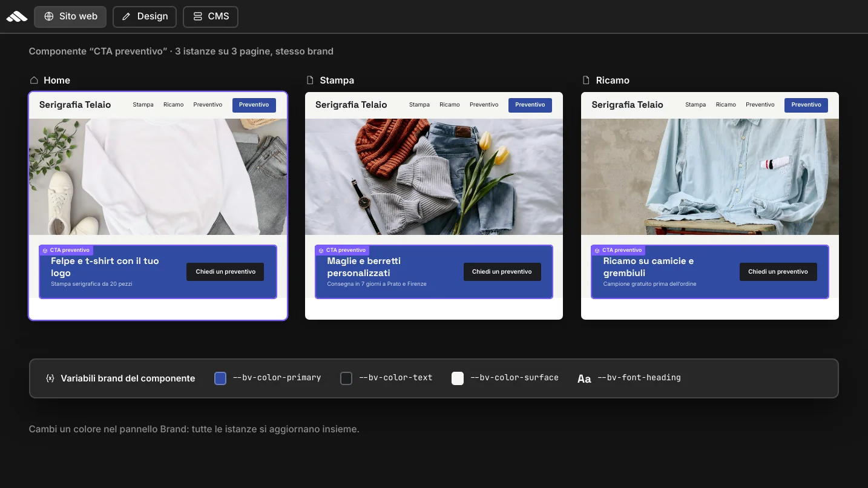
Task: Select the --bv-font-heading variable label
Action: coord(639,378)
